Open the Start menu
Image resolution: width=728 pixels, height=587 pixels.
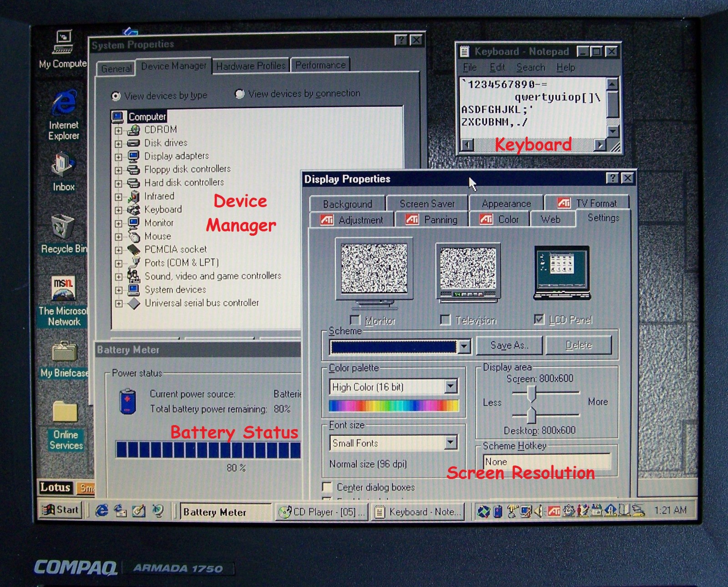61,510
